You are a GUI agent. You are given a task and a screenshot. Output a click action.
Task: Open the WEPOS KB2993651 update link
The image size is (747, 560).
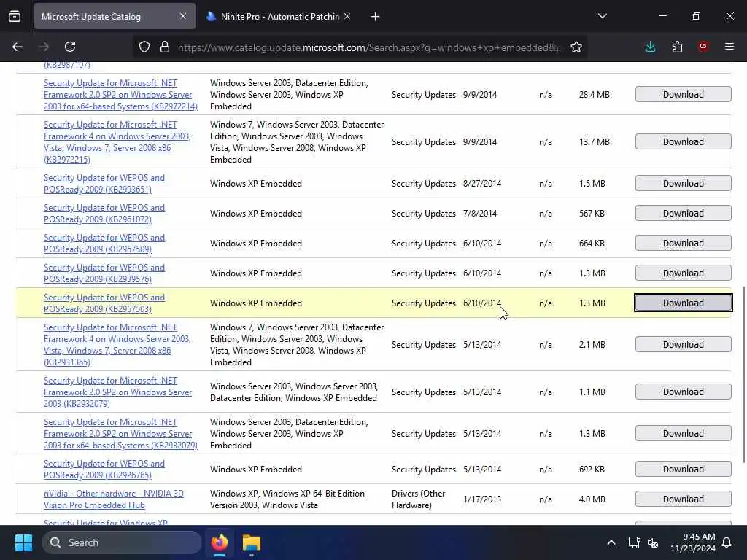point(104,183)
